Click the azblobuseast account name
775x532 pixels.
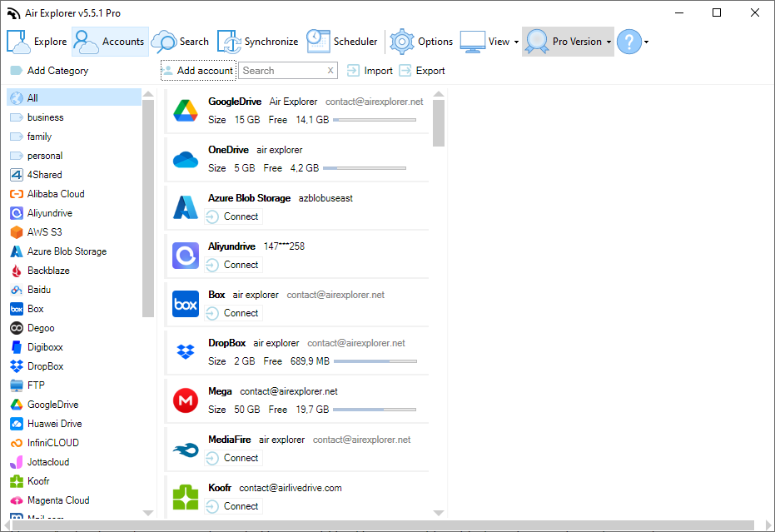[x=325, y=198]
